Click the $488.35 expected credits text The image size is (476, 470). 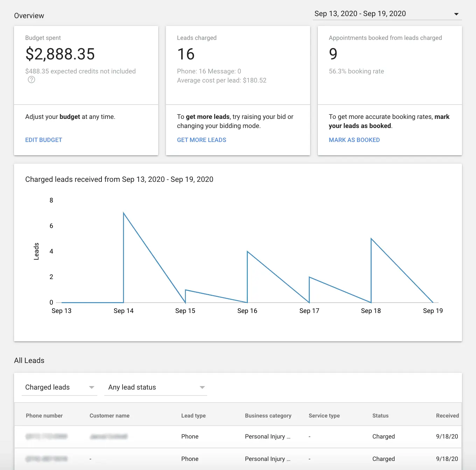click(80, 71)
